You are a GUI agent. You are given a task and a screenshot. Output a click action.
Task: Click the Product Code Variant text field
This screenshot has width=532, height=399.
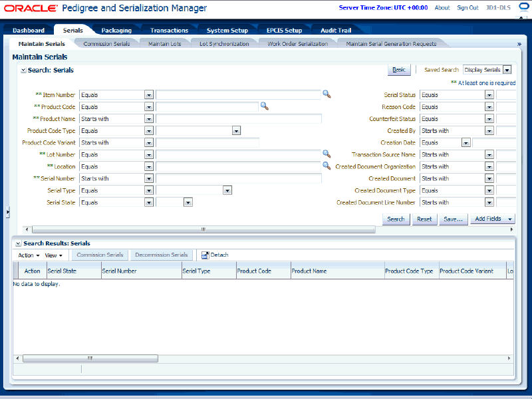(207, 143)
